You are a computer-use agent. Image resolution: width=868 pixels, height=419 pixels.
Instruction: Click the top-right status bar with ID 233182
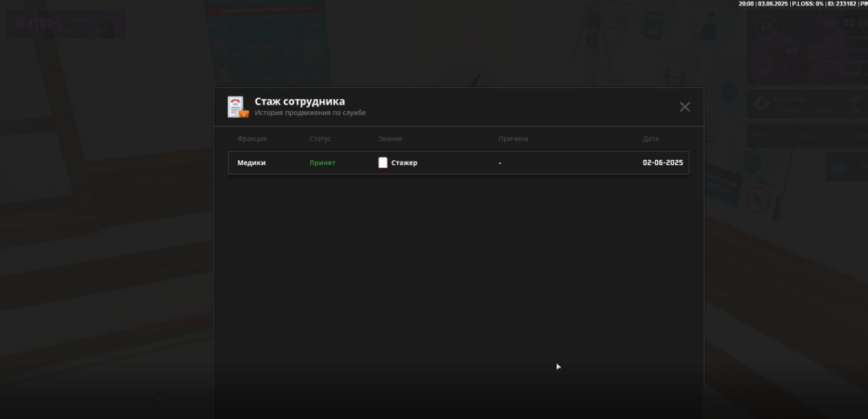803,4
